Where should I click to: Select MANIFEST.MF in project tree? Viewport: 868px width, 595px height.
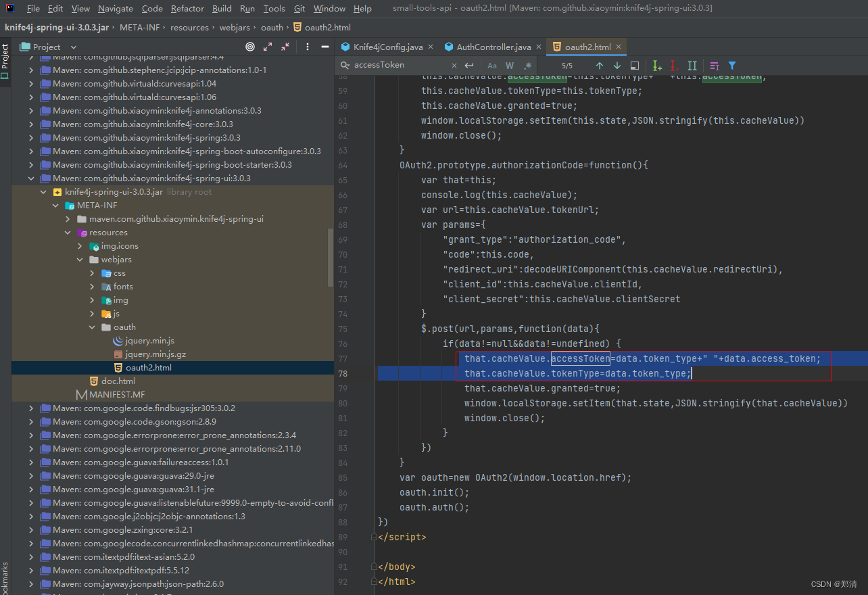(x=117, y=395)
